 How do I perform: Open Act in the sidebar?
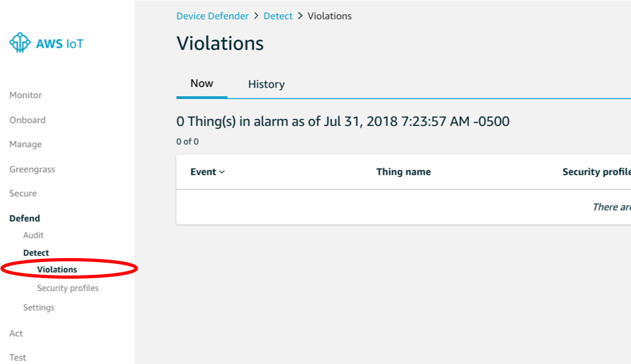pos(16,334)
